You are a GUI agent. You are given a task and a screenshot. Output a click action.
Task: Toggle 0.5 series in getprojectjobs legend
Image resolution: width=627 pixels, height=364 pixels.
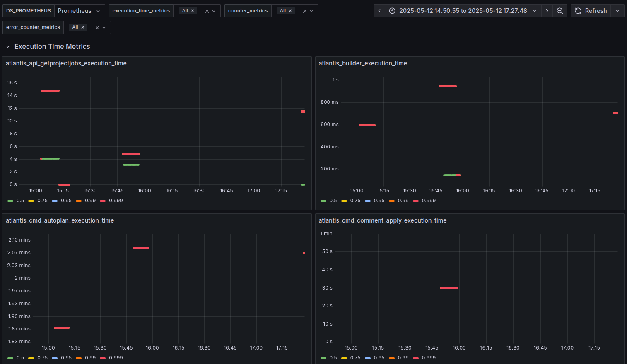[x=16, y=201]
